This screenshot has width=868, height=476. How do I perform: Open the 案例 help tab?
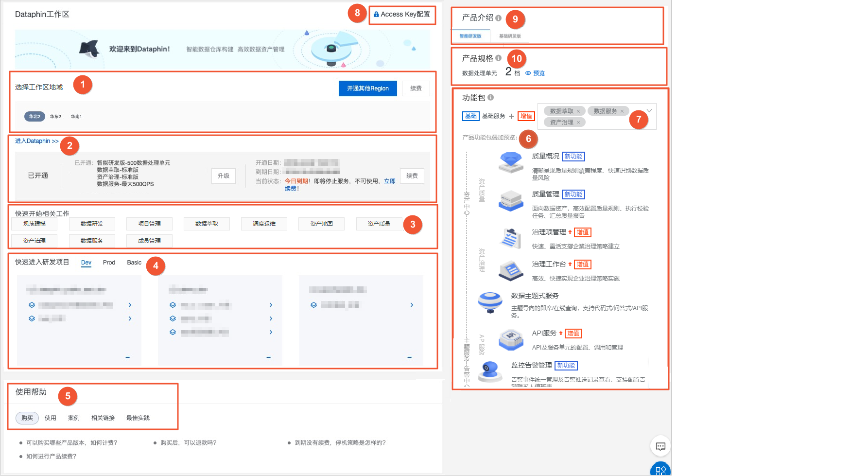click(74, 418)
